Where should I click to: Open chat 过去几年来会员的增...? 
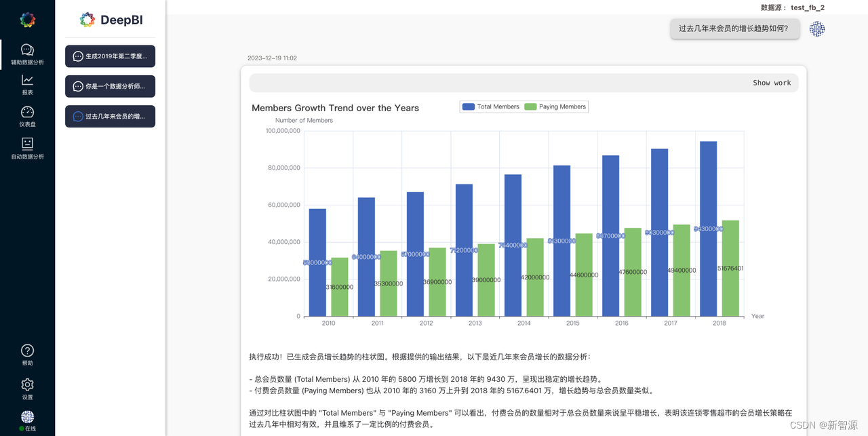pos(110,116)
